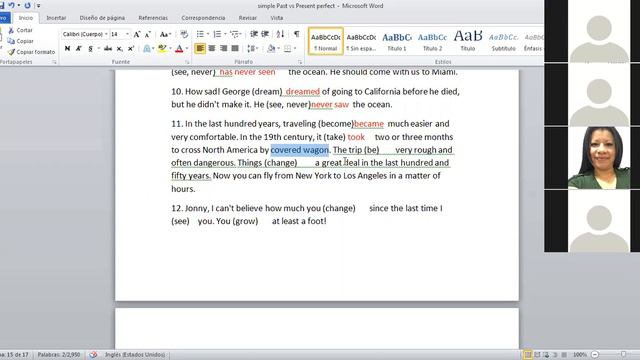Click the bullets list icon
640x360 pixels.
(200, 34)
